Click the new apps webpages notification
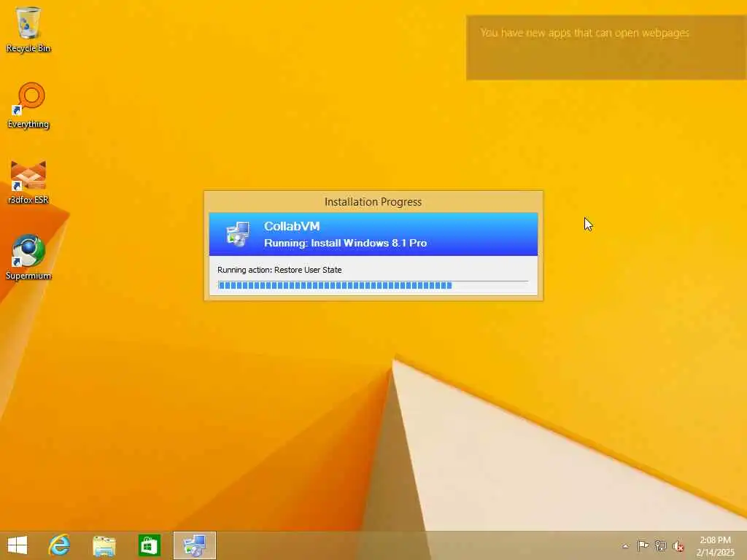 click(606, 47)
